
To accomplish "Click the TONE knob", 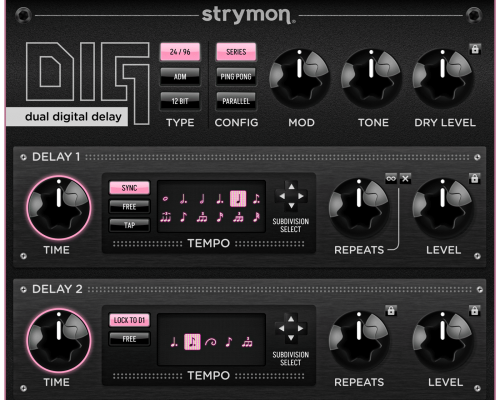I will pos(371,79).
